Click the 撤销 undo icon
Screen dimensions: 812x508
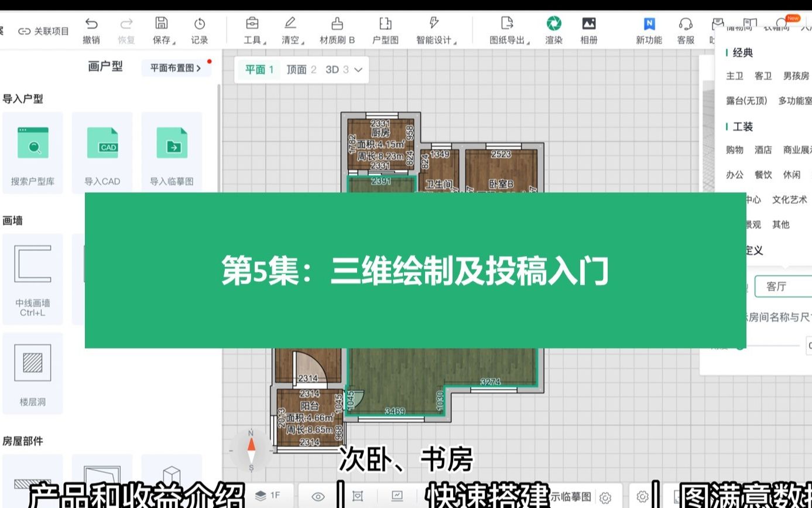(91, 23)
